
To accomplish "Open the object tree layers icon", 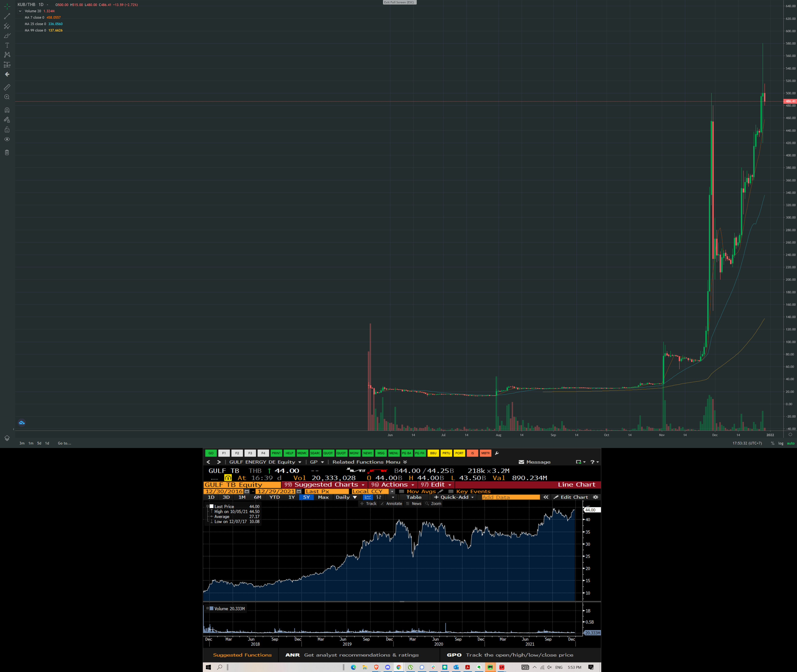I will tap(7, 438).
